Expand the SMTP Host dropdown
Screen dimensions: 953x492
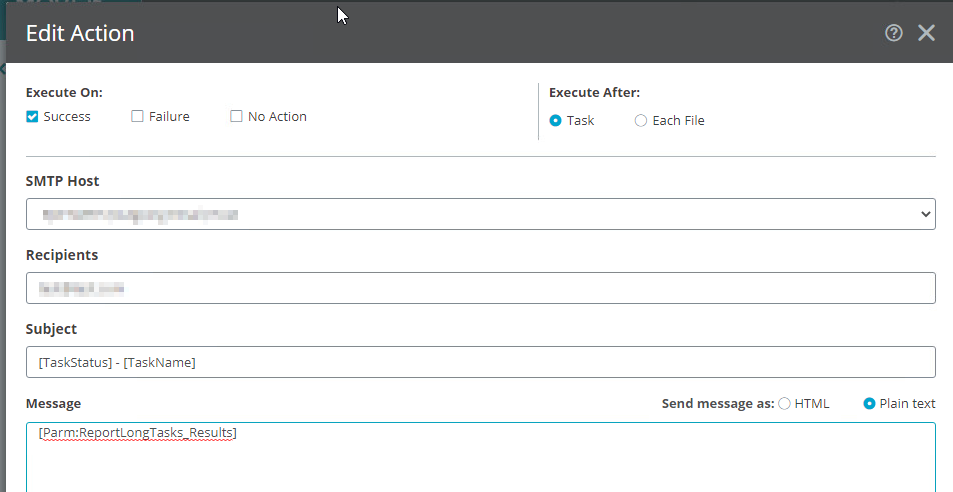tap(480, 214)
